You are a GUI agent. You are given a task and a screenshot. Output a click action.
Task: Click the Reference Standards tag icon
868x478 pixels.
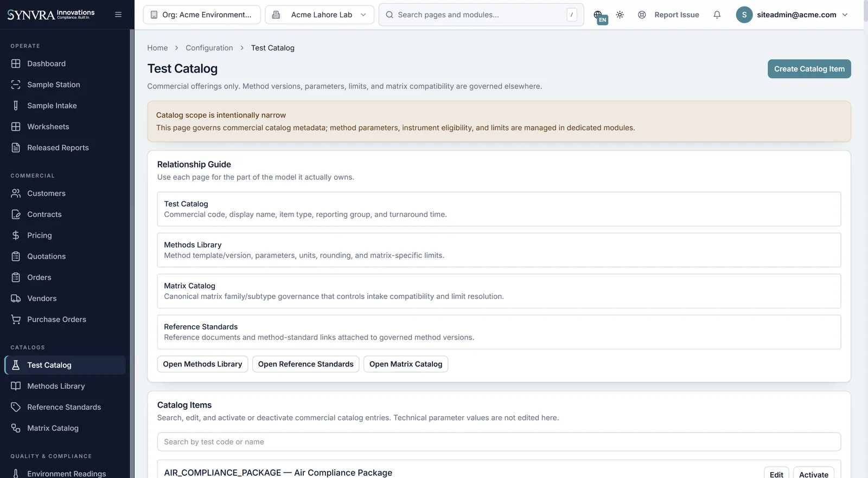(16, 407)
